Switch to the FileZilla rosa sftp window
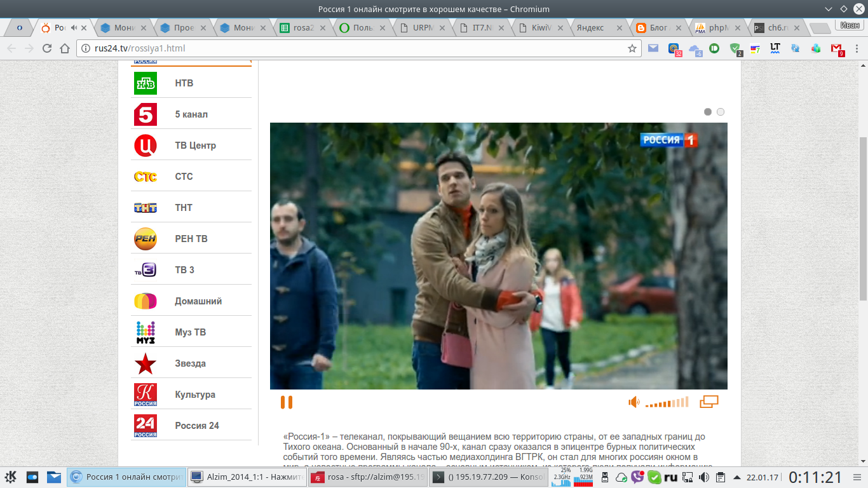The image size is (868, 488). 367,477
